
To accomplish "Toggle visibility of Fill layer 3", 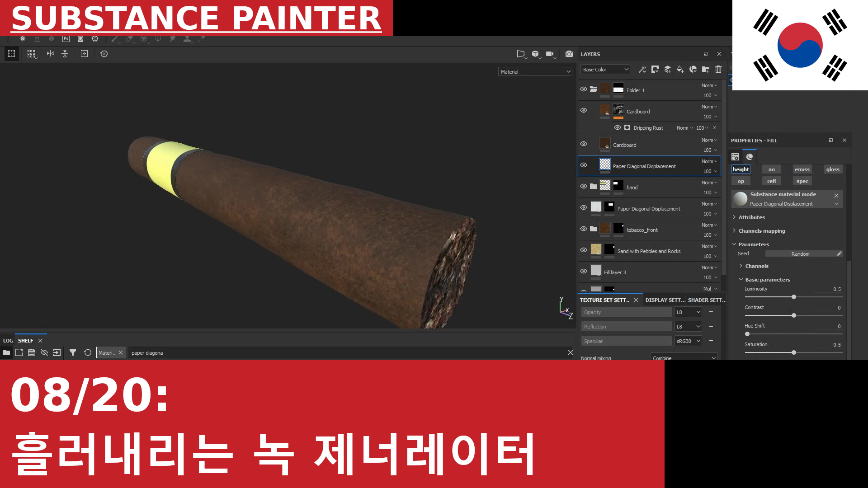I will 584,272.
